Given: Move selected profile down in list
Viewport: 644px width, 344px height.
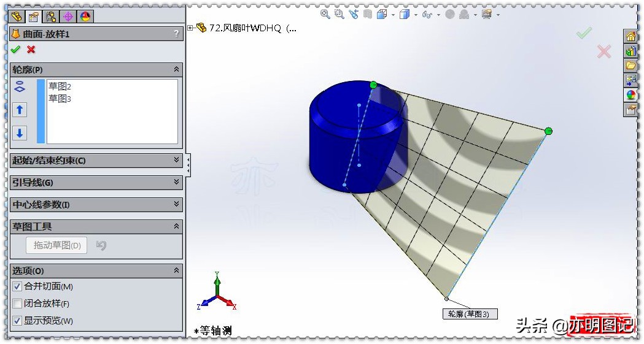Looking at the screenshot, I should pos(20,133).
